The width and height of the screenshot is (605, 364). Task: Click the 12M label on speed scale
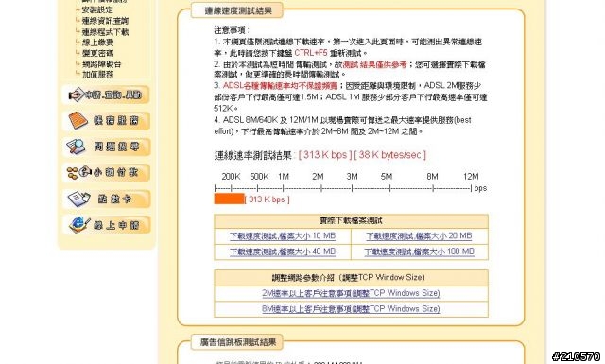tap(471, 177)
